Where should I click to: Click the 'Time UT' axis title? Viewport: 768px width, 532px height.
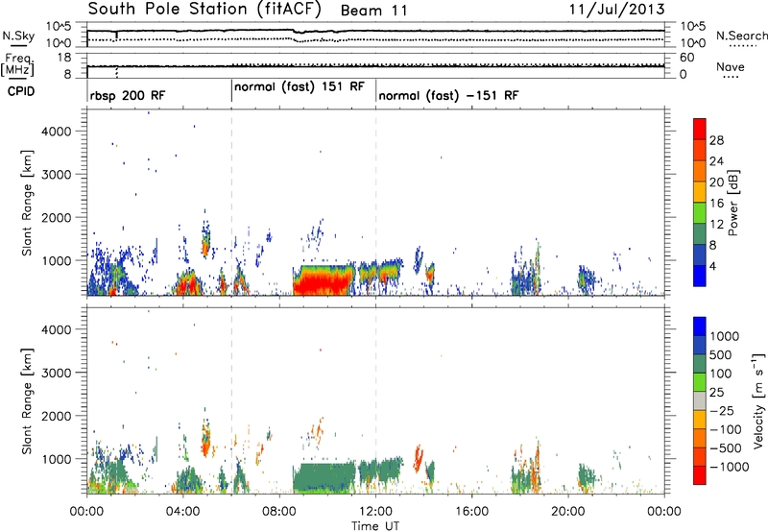375,526
